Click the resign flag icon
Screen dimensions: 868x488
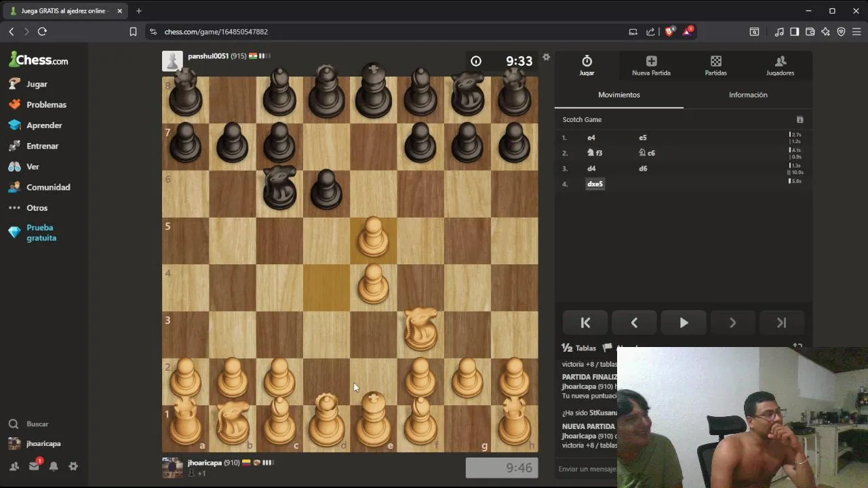pyautogui.click(x=608, y=348)
